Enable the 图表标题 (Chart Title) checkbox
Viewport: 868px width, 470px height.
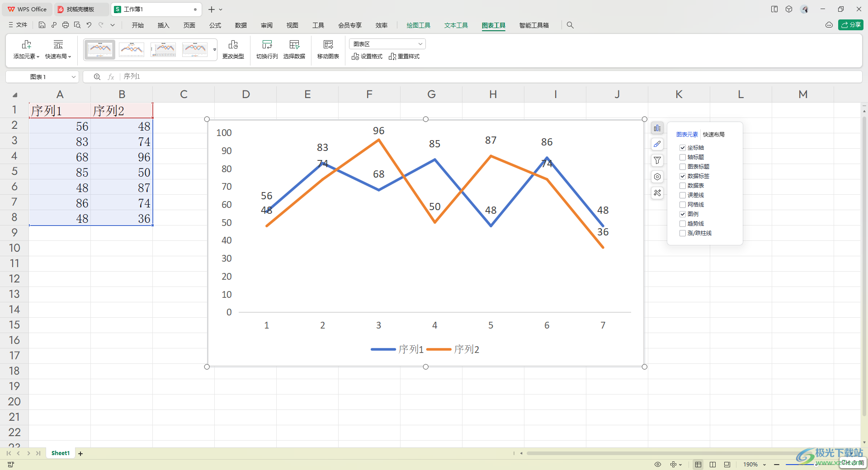[x=683, y=167]
